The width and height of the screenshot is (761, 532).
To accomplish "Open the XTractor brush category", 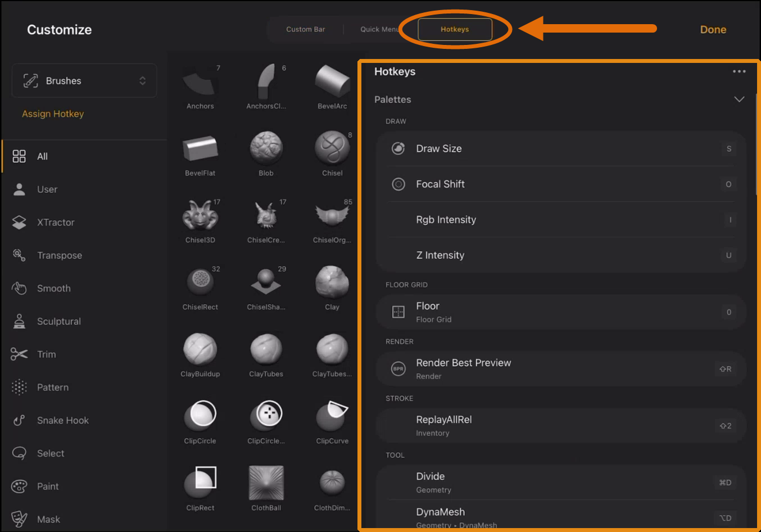I will tap(84, 222).
